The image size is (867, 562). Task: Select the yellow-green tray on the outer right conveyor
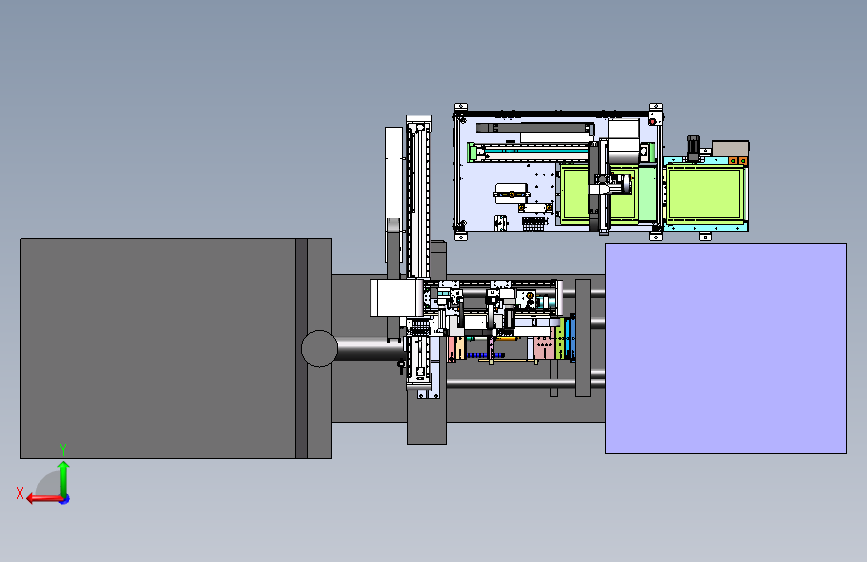point(705,194)
